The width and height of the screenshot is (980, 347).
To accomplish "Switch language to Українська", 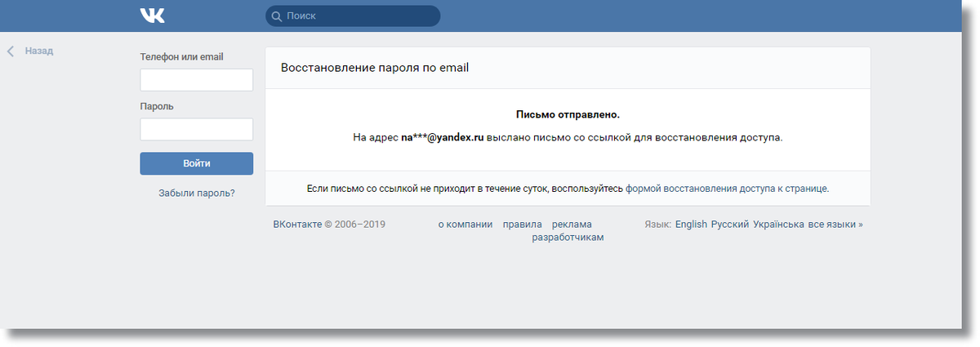I will 778,225.
